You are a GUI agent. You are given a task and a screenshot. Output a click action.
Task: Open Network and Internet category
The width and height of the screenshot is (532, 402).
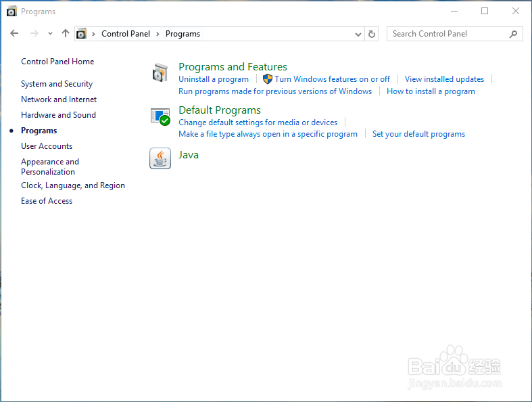59,99
